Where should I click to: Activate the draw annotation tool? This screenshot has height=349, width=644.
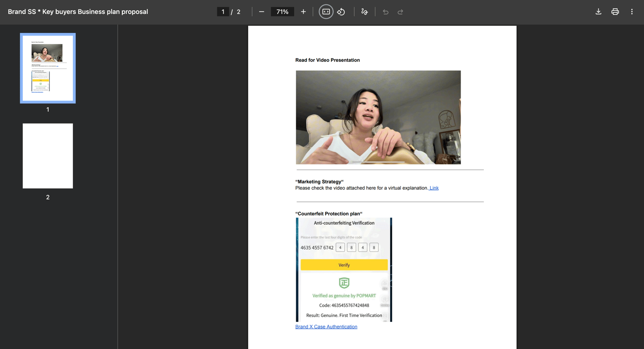tap(365, 12)
